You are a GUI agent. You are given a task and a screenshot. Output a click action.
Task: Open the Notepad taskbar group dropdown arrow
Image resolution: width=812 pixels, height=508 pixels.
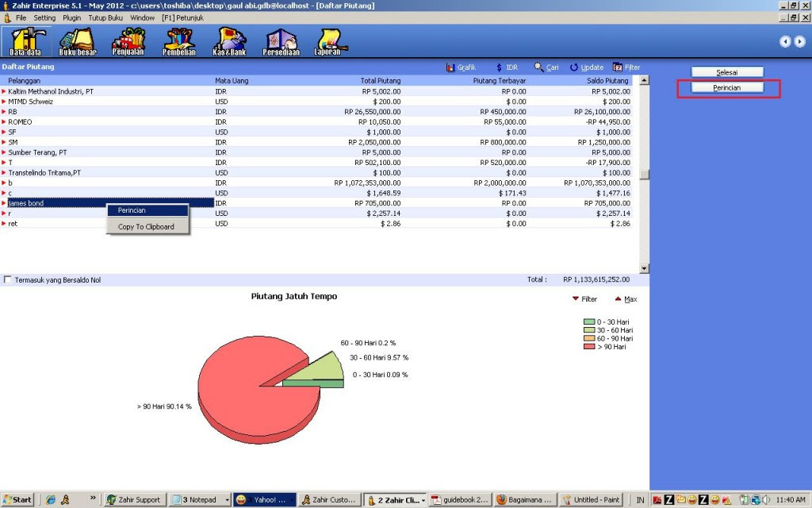(x=227, y=500)
